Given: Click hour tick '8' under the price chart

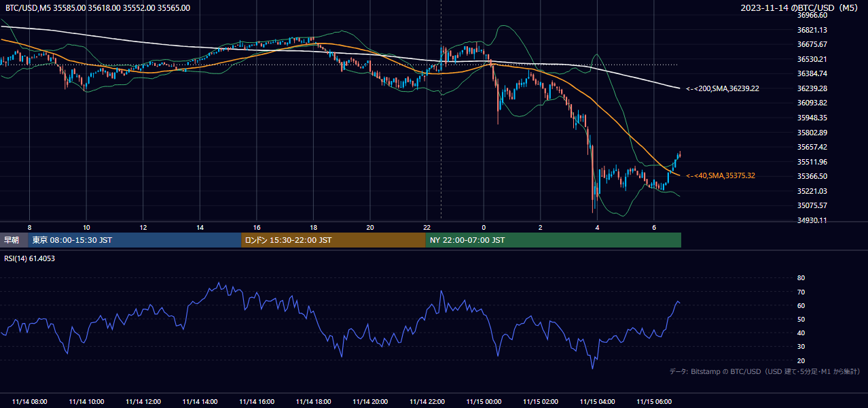Looking at the screenshot, I should click(29, 227).
